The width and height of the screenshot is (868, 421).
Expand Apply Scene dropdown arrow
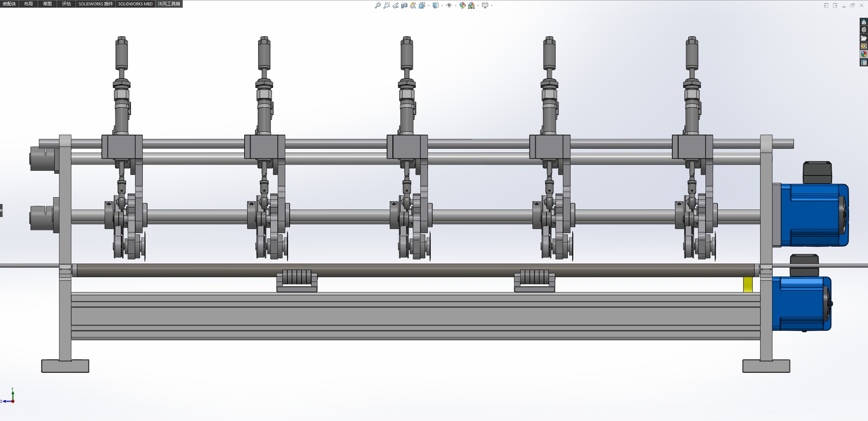click(478, 5)
